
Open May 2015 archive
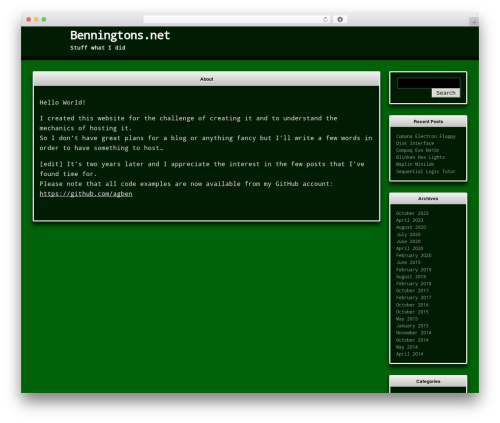407,319
